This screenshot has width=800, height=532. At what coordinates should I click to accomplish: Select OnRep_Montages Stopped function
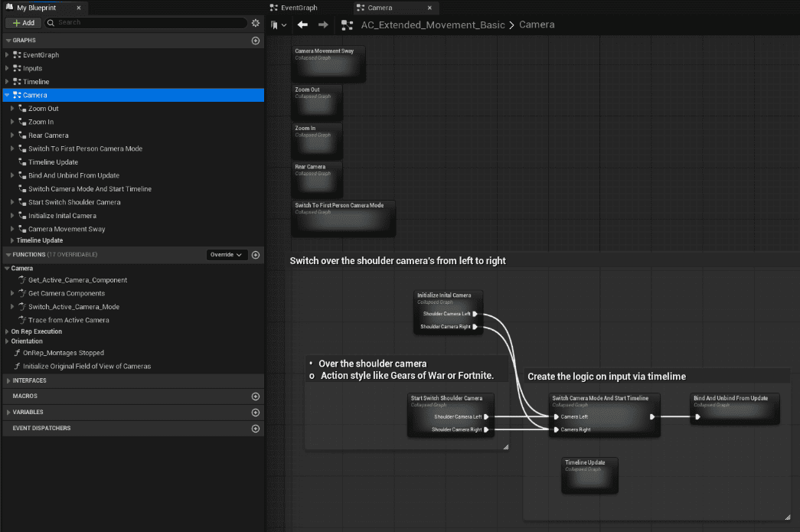64,353
